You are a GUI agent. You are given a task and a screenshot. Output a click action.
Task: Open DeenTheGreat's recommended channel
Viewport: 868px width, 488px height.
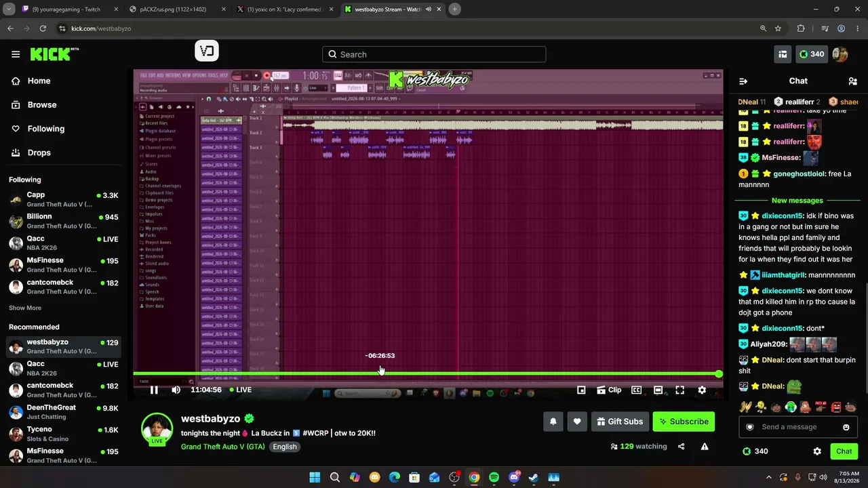pyautogui.click(x=63, y=411)
